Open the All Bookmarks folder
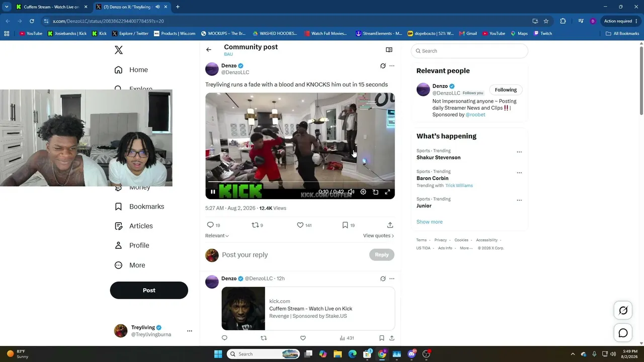The height and width of the screenshot is (362, 644). (622, 34)
